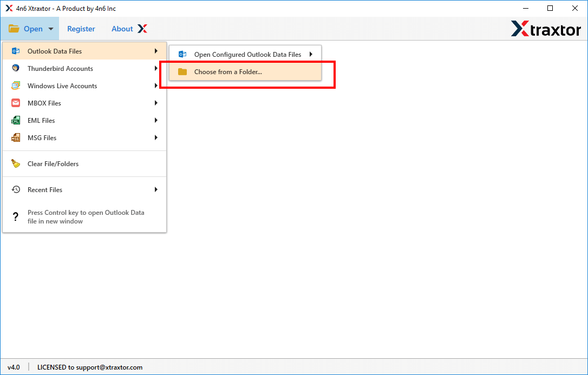Screen dimensions: 588x375
Task: Click the Recent Files clock icon
Action: click(15, 189)
